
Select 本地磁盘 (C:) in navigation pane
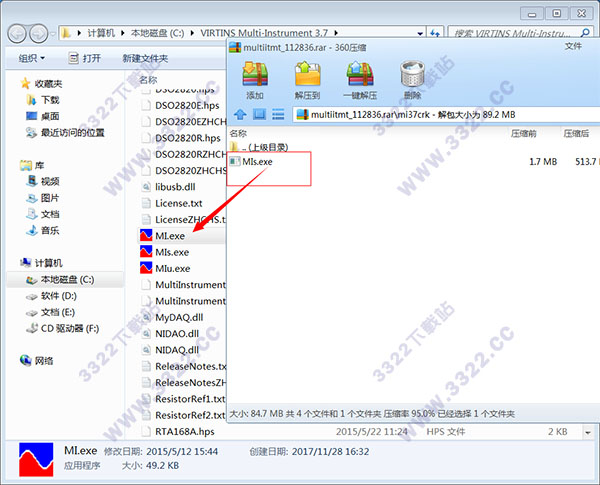pos(67,280)
